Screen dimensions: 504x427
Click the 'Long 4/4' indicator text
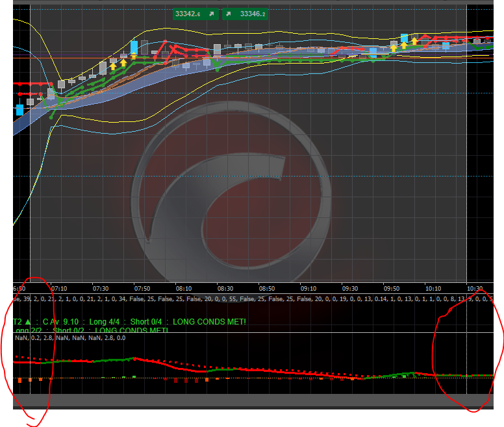click(104, 322)
